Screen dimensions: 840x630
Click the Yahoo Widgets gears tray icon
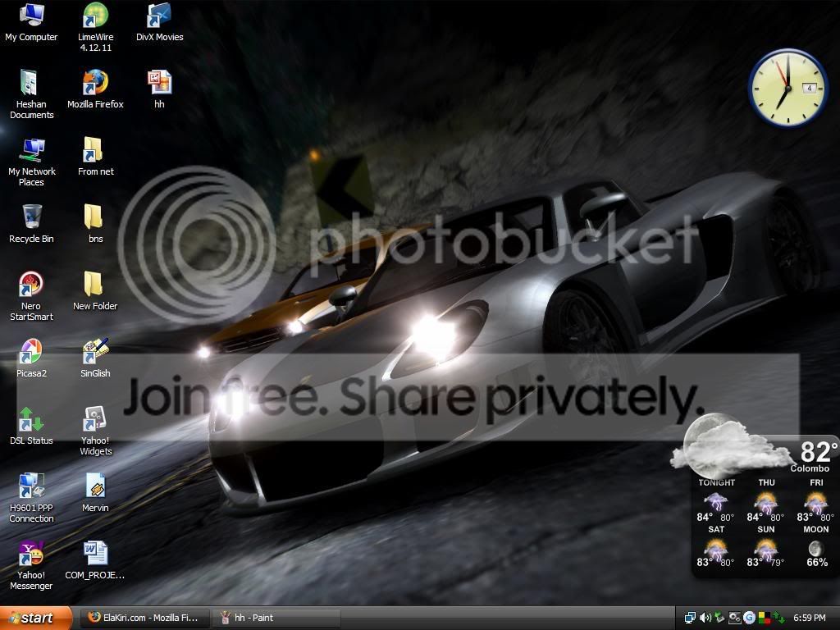pos(734,618)
